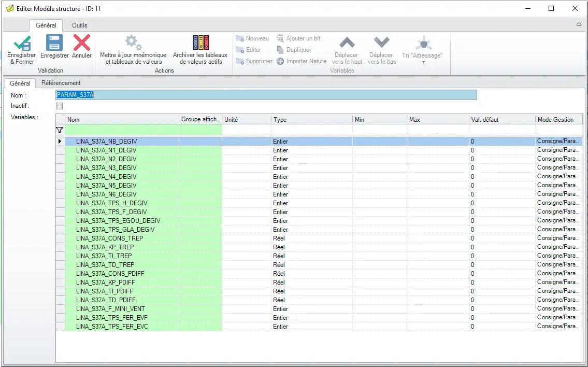Viewport: 588px width, 367px height.
Task: Click the Dupliquer button
Action: (x=294, y=50)
